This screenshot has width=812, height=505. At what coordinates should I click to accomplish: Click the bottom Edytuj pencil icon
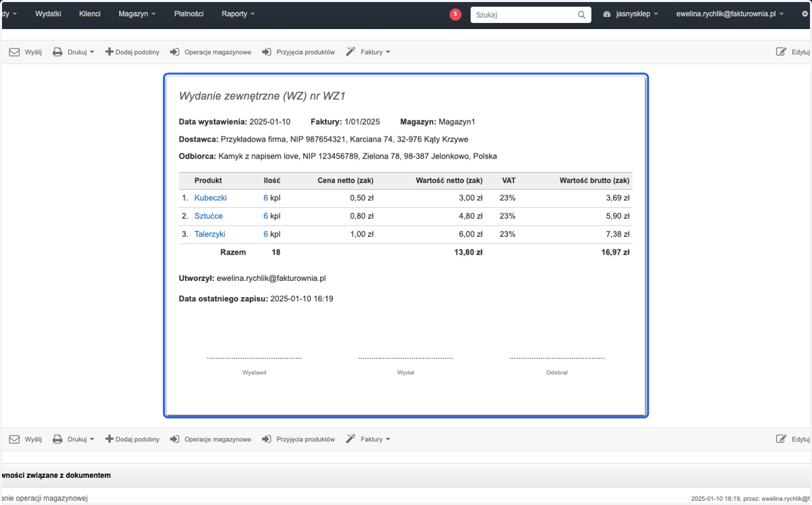(782, 439)
